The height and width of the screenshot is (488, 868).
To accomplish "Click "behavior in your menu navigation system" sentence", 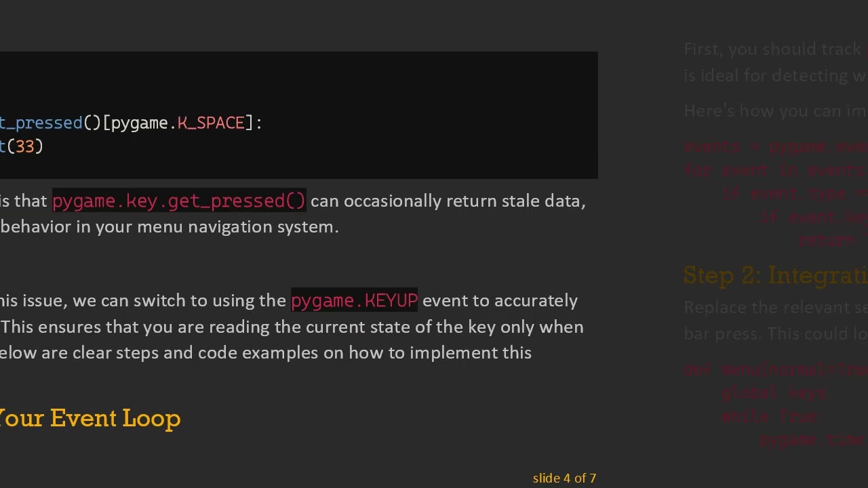I will (170, 226).
